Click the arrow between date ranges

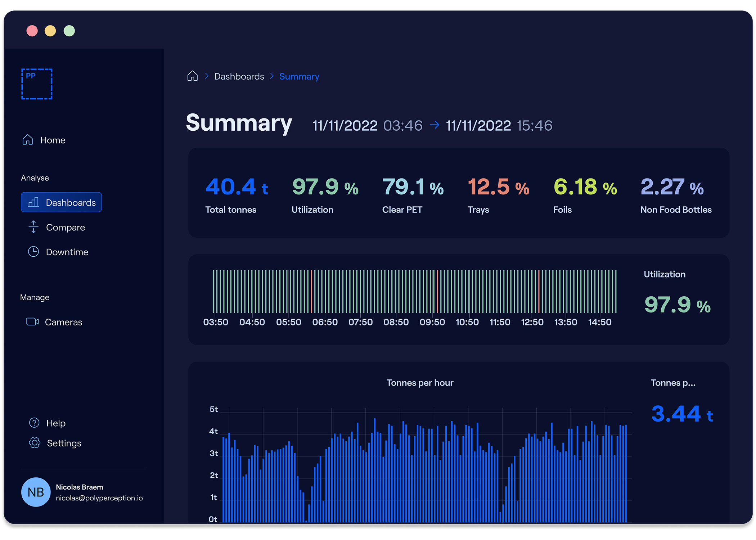point(435,125)
